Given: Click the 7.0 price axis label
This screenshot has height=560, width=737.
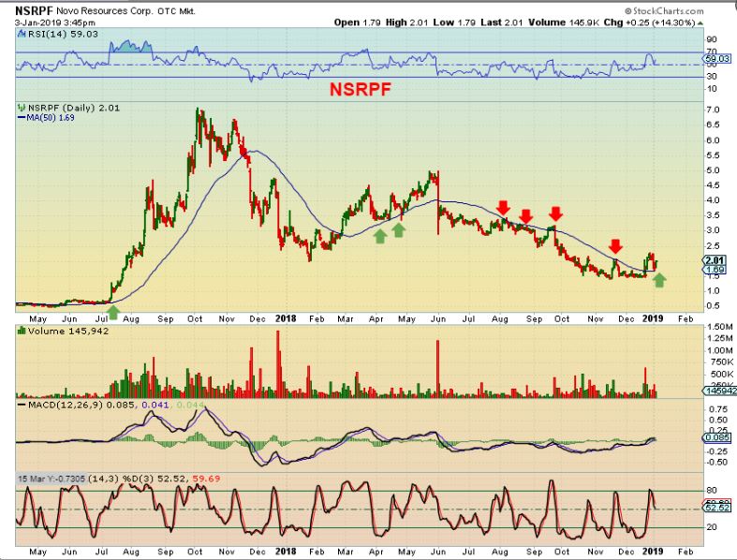Looking at the screenshot, I should pyautogui.click(x=713, y=110).
